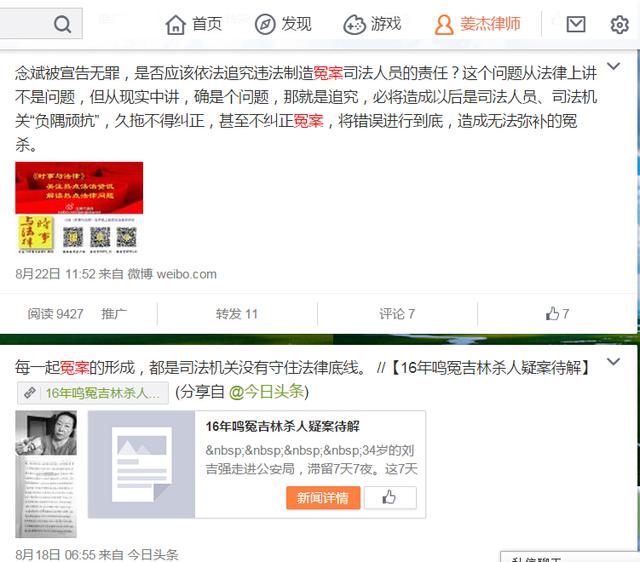Open the settings gear icon

(x=619, y=24)
